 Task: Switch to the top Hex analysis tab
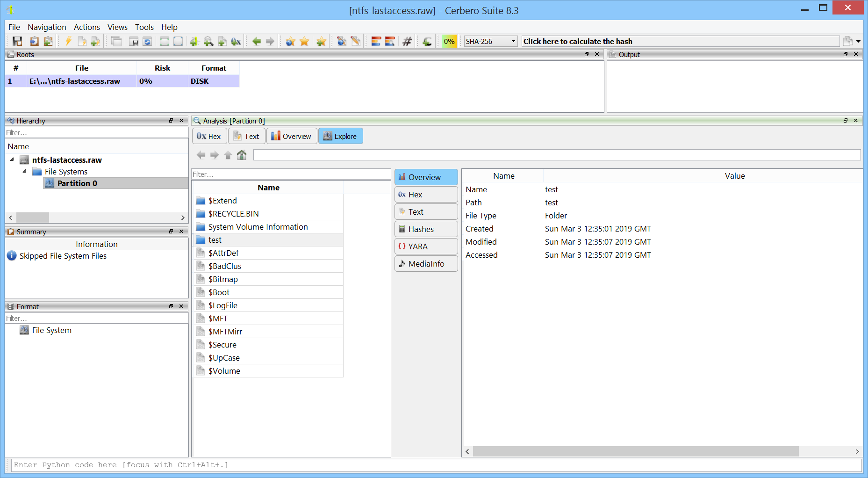pyautogui.click(x=209, y=136)
